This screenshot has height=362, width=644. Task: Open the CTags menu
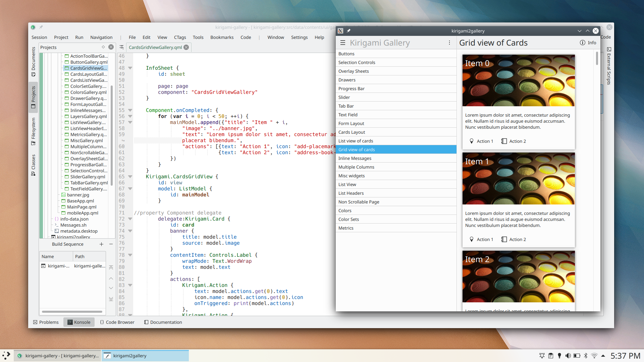pyautogui.click(x=180, y=37)
